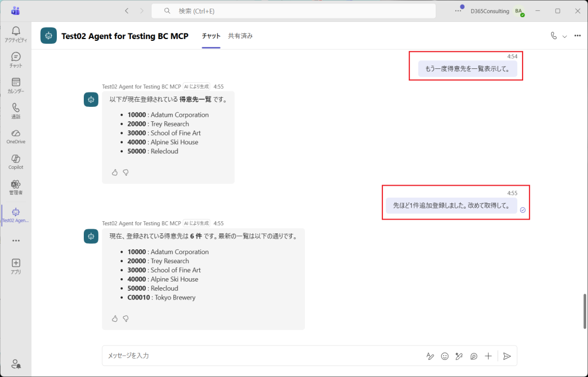Like the six-customer list response

(x=114, y=318)
